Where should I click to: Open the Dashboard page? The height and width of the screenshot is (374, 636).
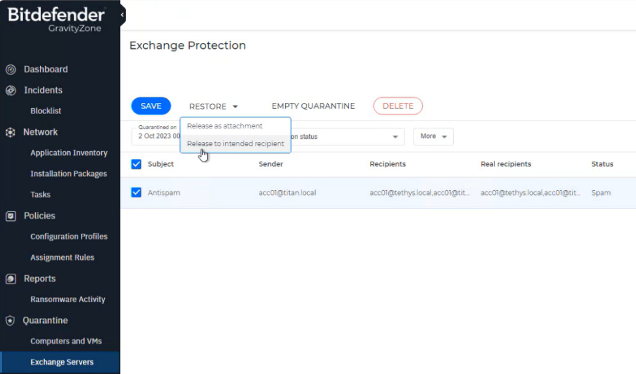(45, 69)
